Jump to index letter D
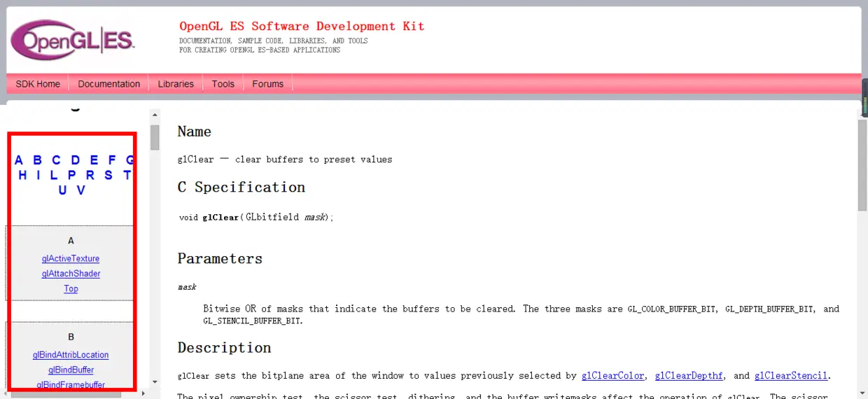Image resolution: width=868 pixels, height=399 pixels. click(76, 160)
